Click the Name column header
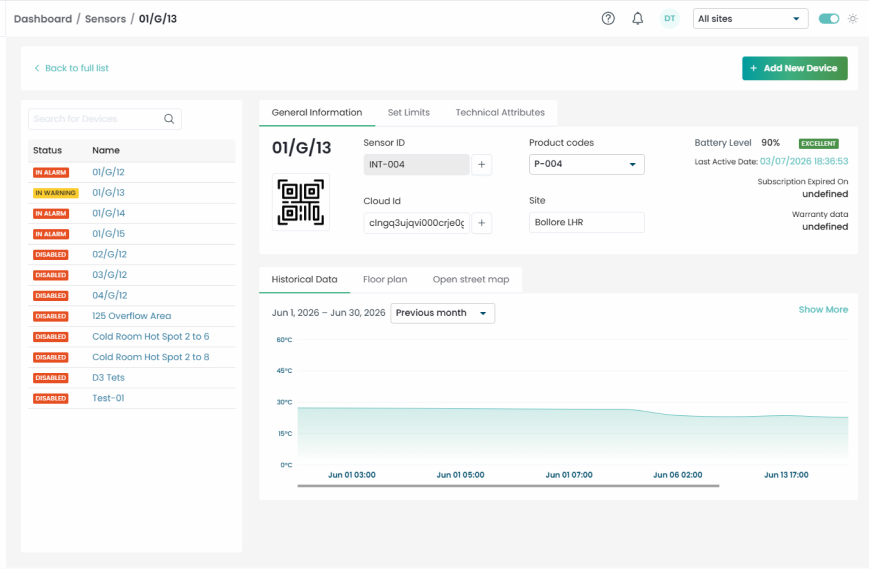Screen dimensions: 874x569 (x=106, y=150)
